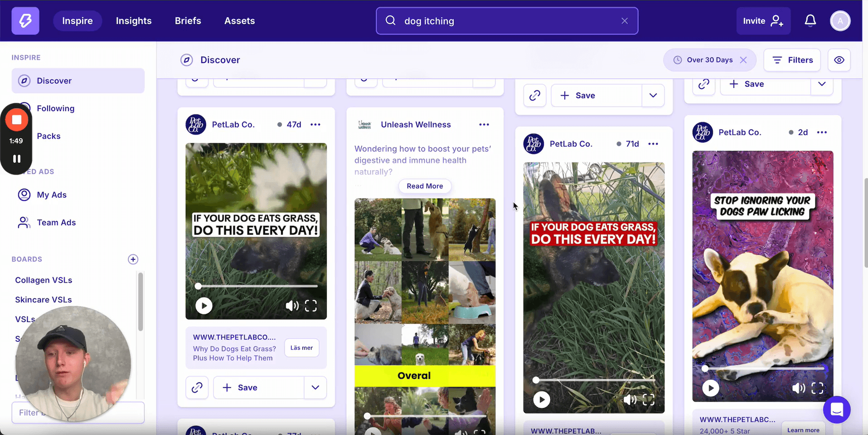868x435 pixels.
Task: Open more options on PetLab 2d card
Action: pos(822,132)
